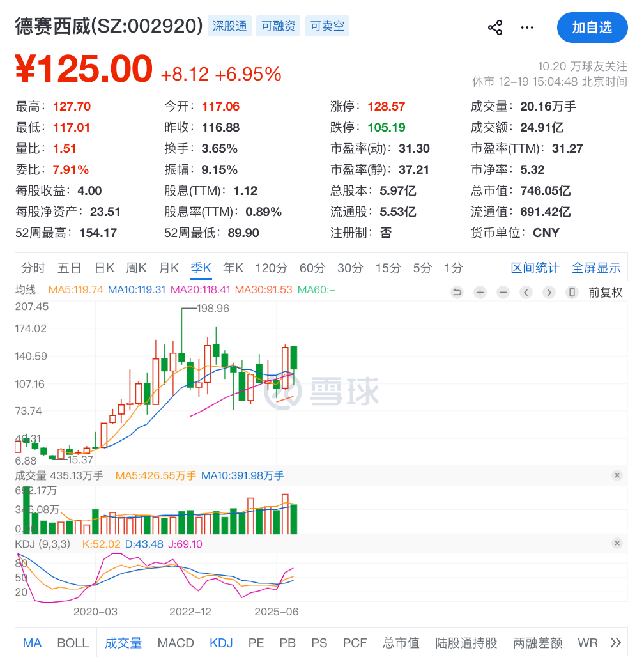Open 全屏显示 fullscreen view

click(596, 268)
